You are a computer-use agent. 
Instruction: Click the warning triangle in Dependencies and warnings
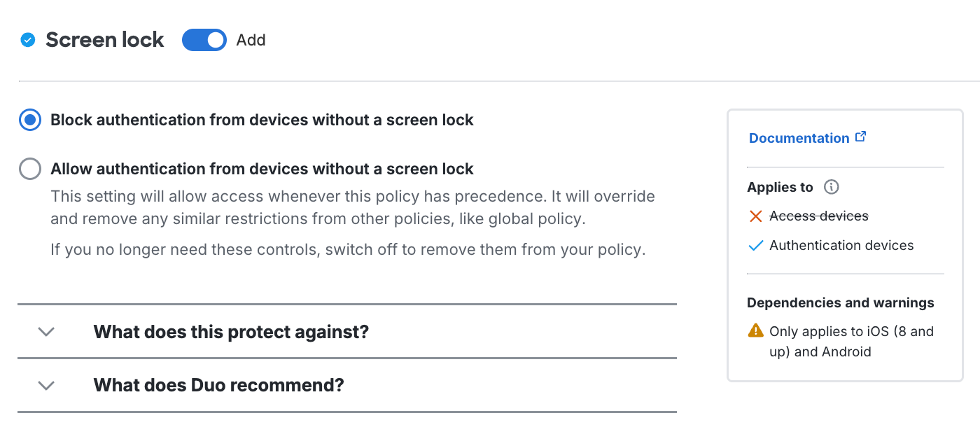tap(755, 330)
